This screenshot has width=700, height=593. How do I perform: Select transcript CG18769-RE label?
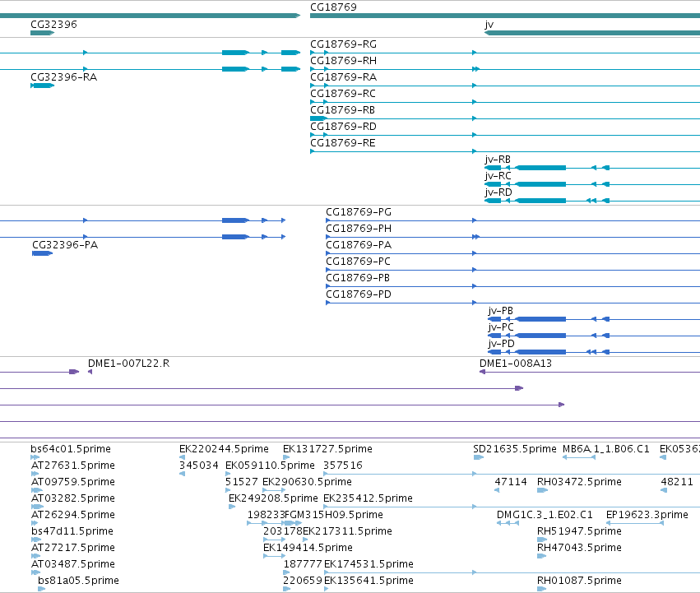coord(343,143)
